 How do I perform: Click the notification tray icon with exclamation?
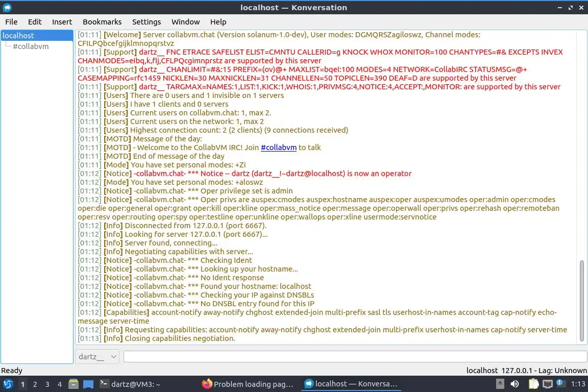560,383
